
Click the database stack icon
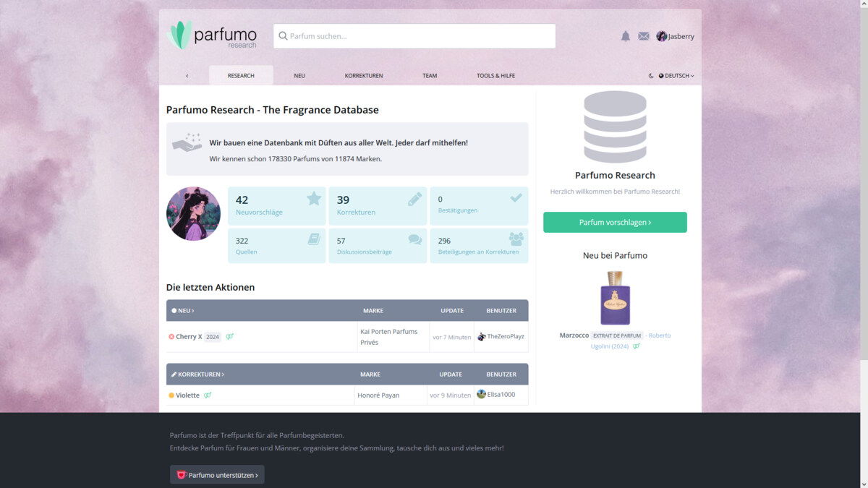point(615,127)
